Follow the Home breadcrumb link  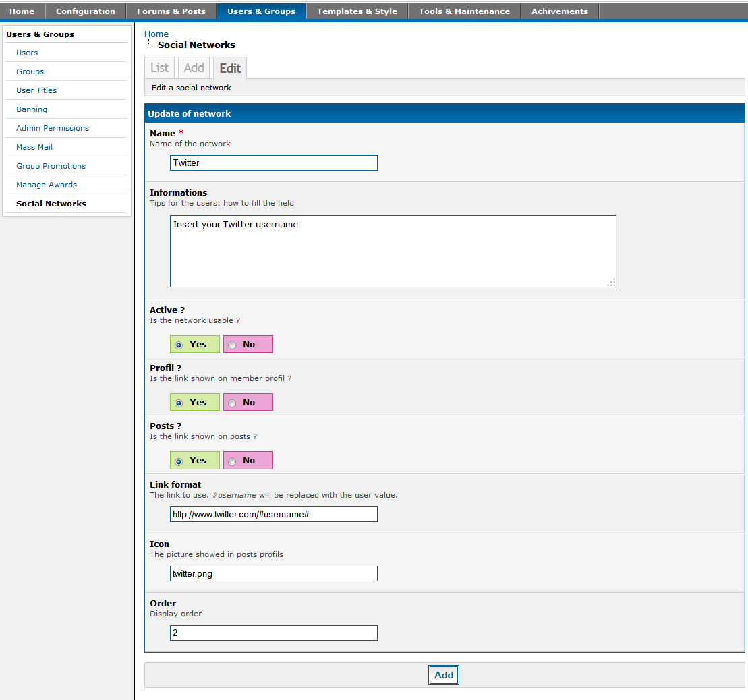point(156,34)
